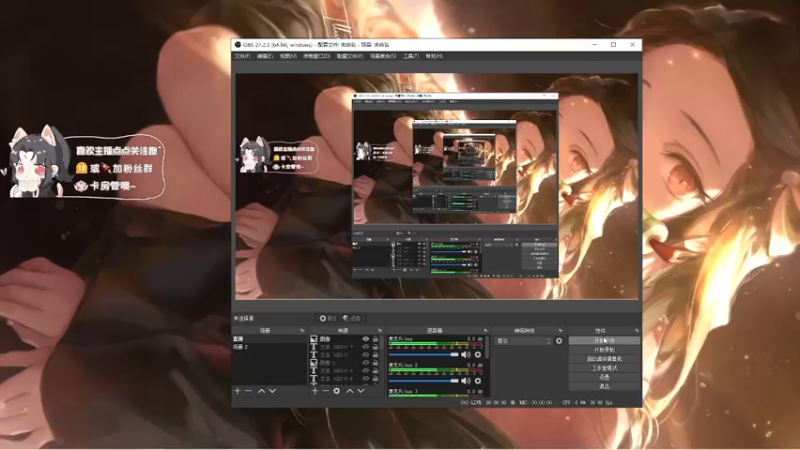
Task: Select the first scene in Scenes list
Action: tap(269, 339)
